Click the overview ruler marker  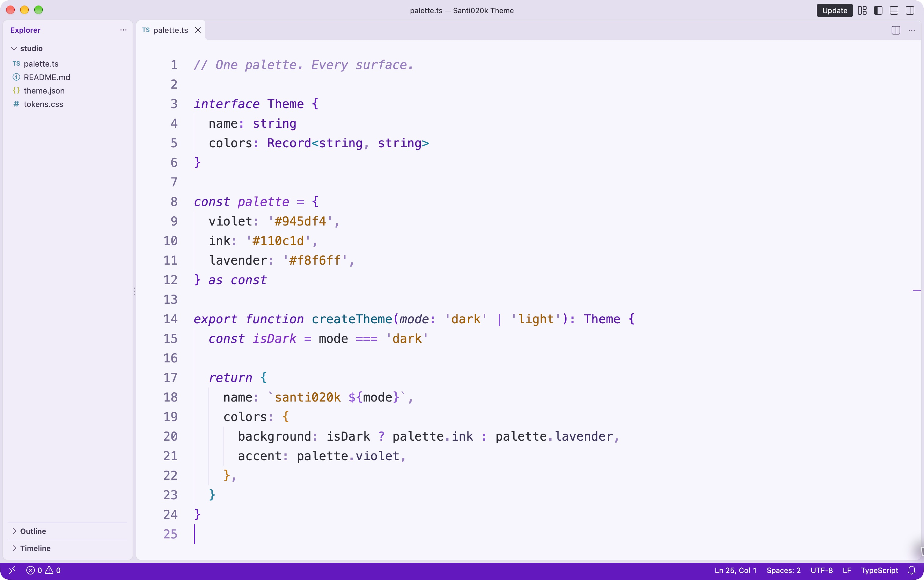[916, 291]
